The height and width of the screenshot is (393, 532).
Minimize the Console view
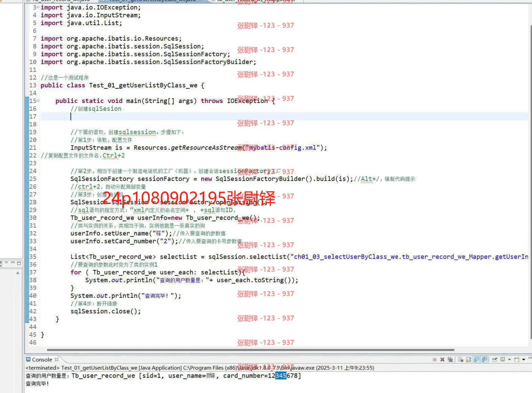(x=530, y=358)
